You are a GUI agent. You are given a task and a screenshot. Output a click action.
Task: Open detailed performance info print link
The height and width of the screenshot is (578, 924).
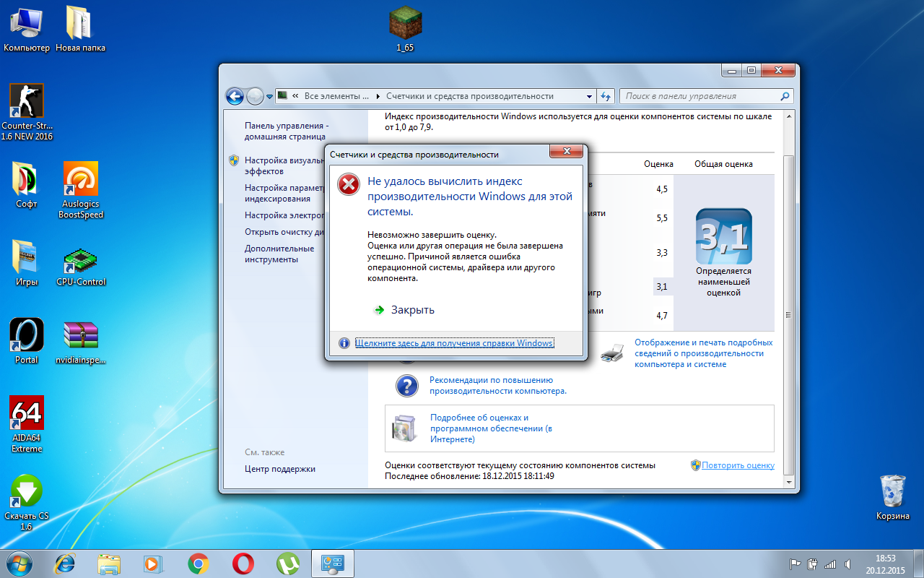coord(703,353)
